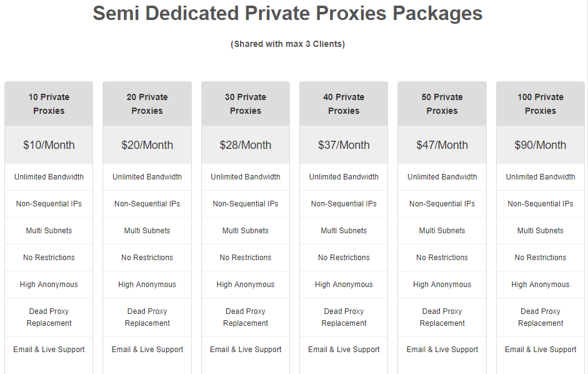Select the 50 Private Proxies package header
This screenshot has height=374, width=588.
pos(442,104)
